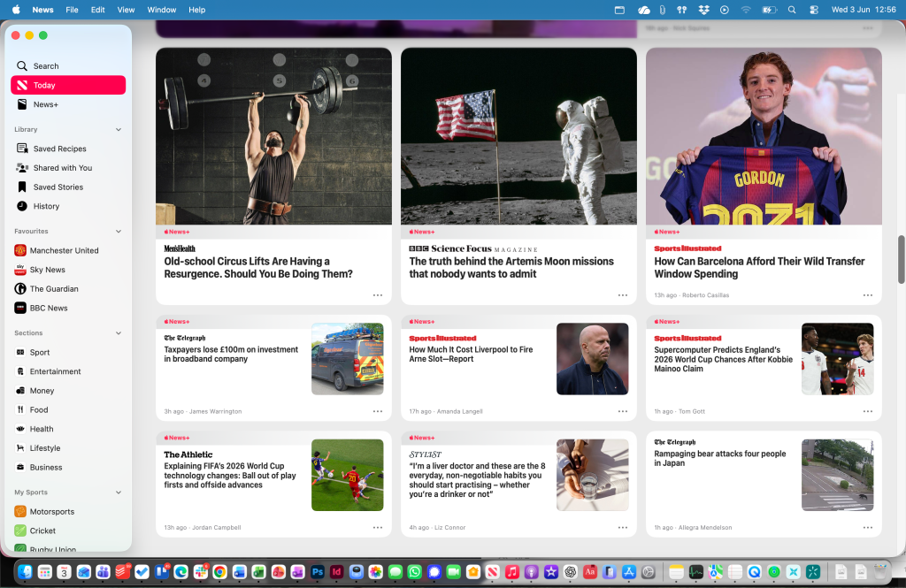Screen dimensions: 906x588
Task: Open the News+ sidebar icon
Action: tap(22, 104)
